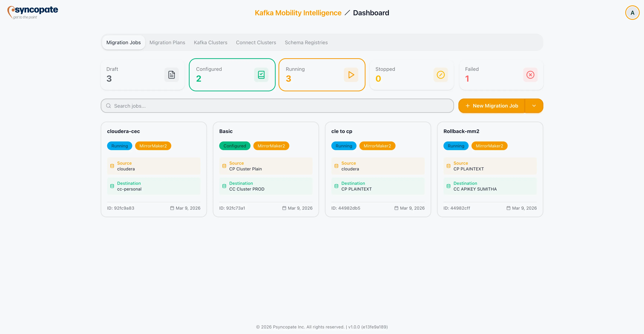Screen dimensions: 644x334
Task: Click the Stopped slash icon
Action: coord(440,75)
